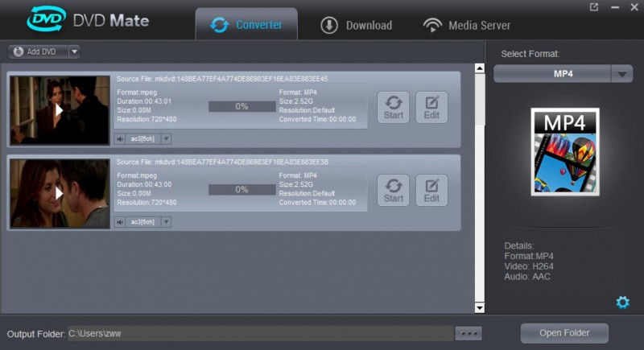Click Start for the first video
The height and width of the screenshot is (350, 644).
[393, 107]
